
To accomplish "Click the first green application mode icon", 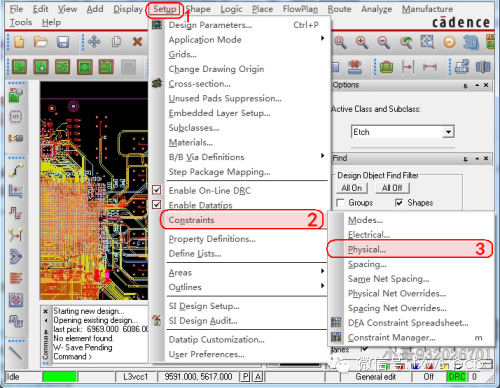I will [x=19, y=67].
